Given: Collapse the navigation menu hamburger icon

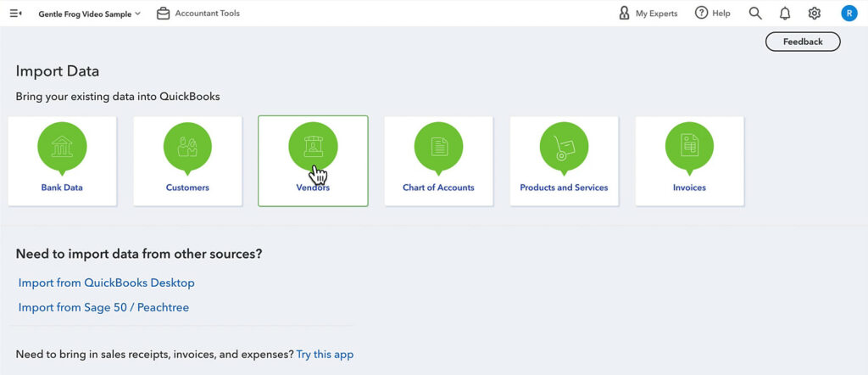Looking at the screenshot, I should pos(15,14).
